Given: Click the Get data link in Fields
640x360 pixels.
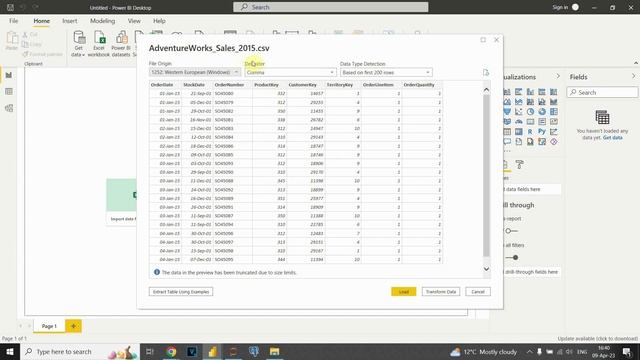Looking at the screenshot, I should click(613, 138).
